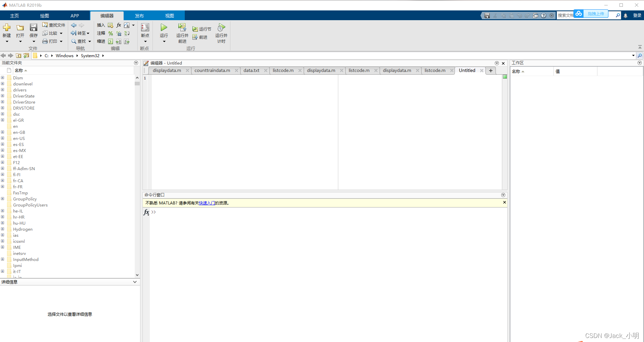Screen dimensions: 644x342
Task: Dismiss the getting started banner
Action: [504, 202]
